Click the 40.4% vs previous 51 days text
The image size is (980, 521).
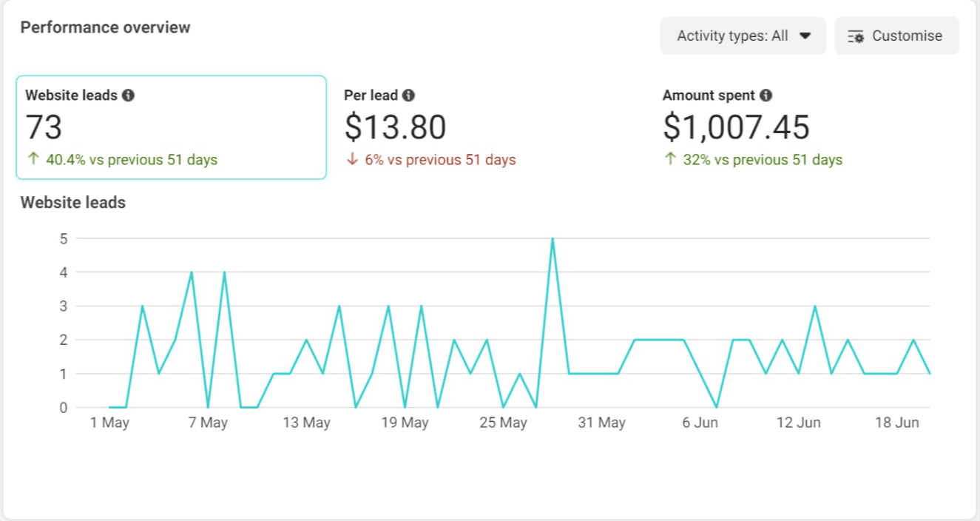click(x=132, y=160)
